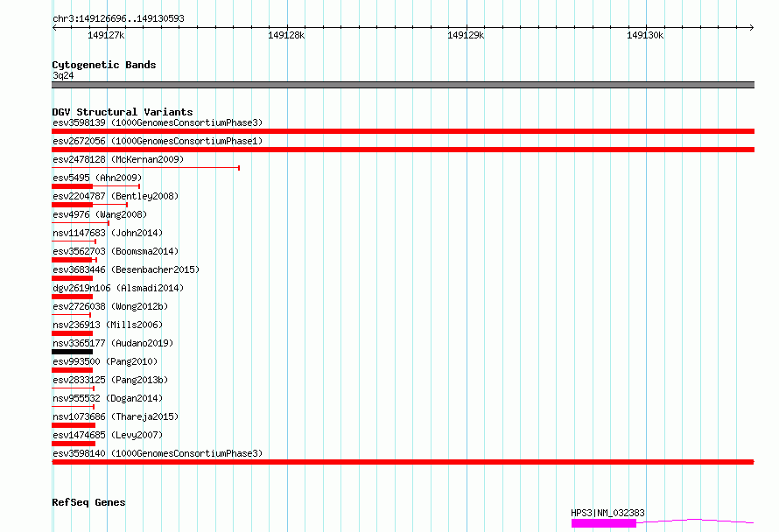Click the red nsv1073686 variant bar
The width and height of the screenshot is (779, 532).
pyautogui.click(x=74, y=425)
